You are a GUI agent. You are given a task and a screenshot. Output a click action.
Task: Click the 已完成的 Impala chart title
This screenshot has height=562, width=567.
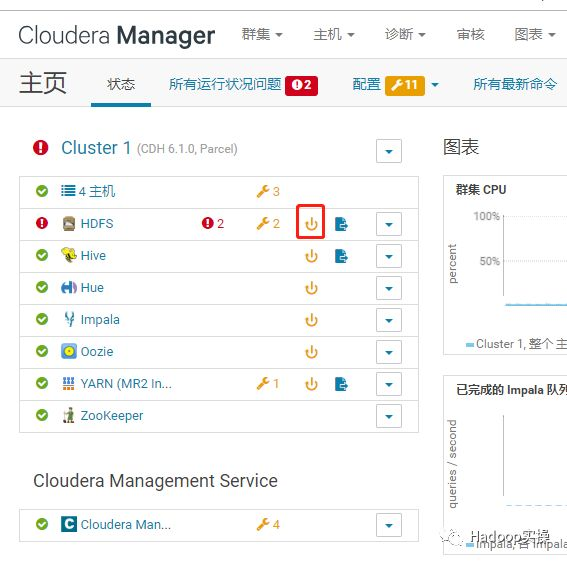511,390
